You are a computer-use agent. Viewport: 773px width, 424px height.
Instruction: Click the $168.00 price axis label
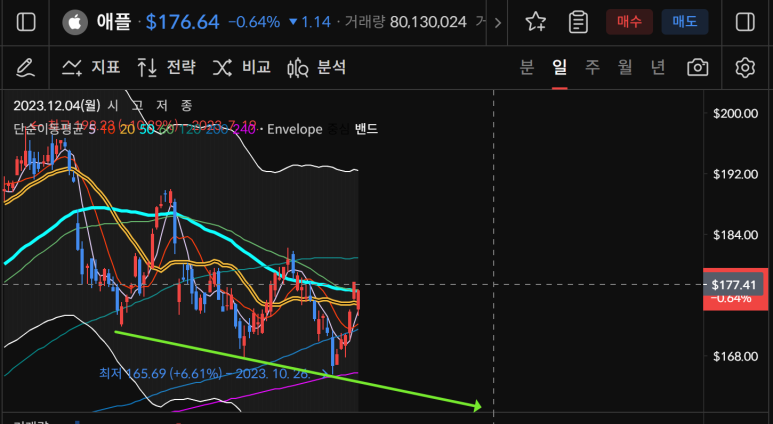click(x=736, y=356)
